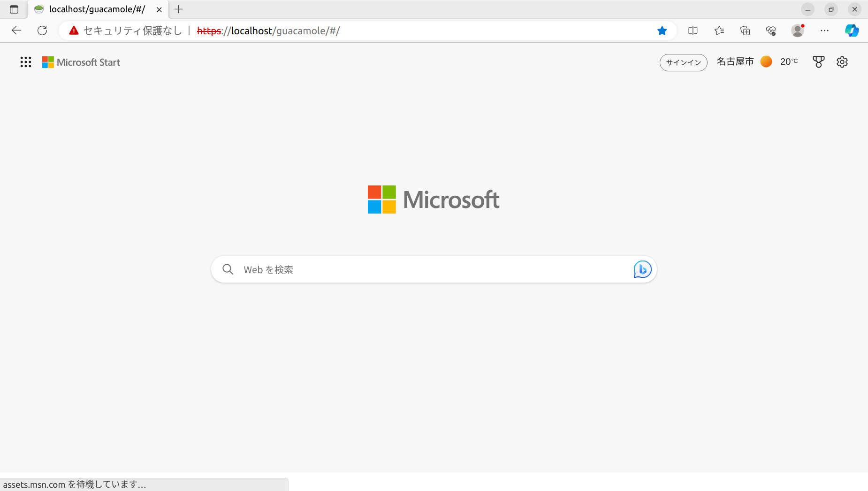
Task: Open the Favorites list icon
Action: (719, 31)
